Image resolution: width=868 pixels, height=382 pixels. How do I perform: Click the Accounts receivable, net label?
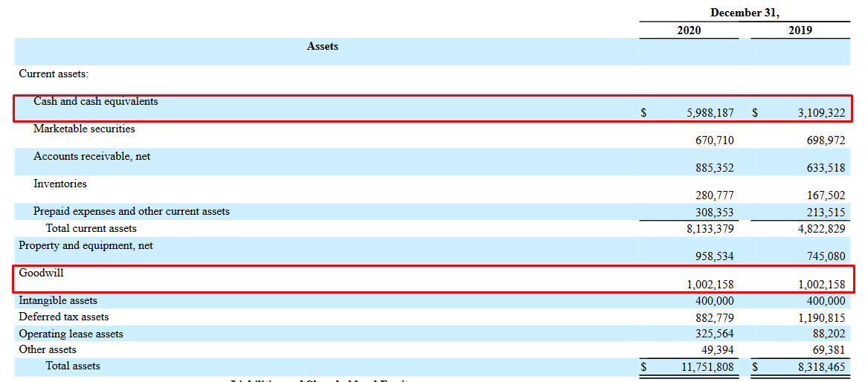(x=92, y=157)
